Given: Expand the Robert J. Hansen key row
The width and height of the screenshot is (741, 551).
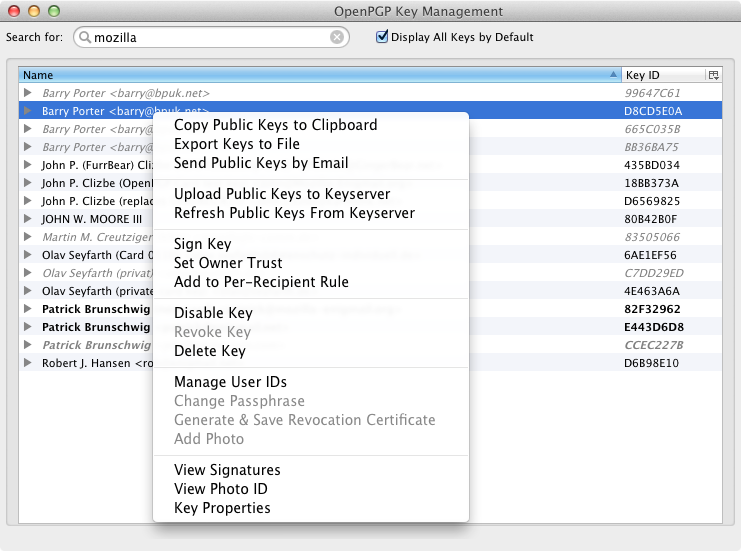Looking at the screenshot, I should coord(28,363).
